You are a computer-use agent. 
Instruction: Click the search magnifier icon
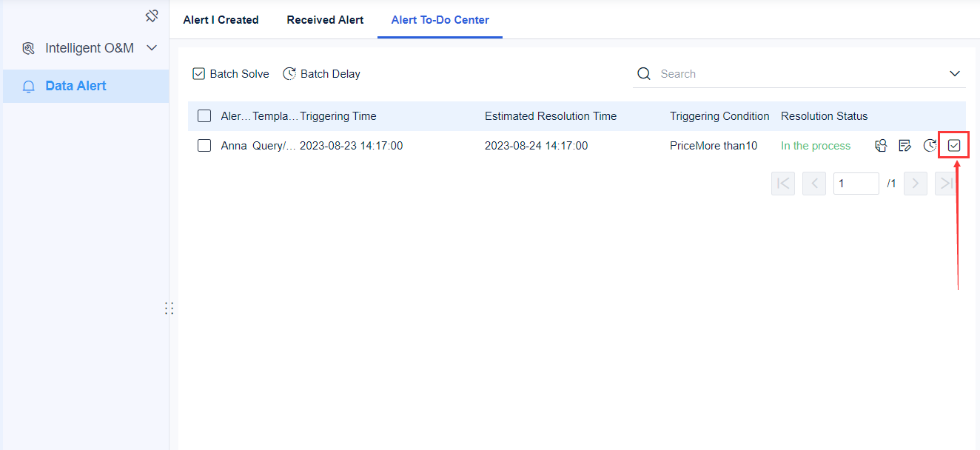coord(643,73)
